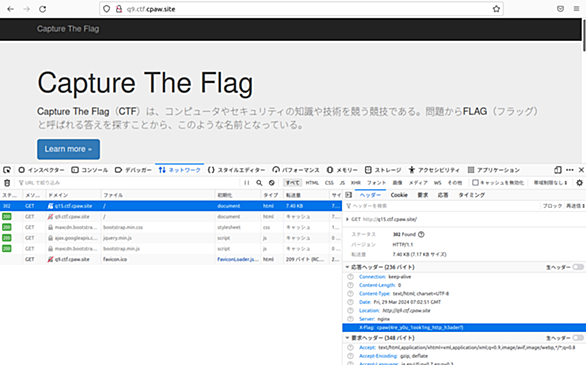586x365 pixels.
Task: Enable the キャッシュを無効化 checkbox
Action: [x=475, y=183]
